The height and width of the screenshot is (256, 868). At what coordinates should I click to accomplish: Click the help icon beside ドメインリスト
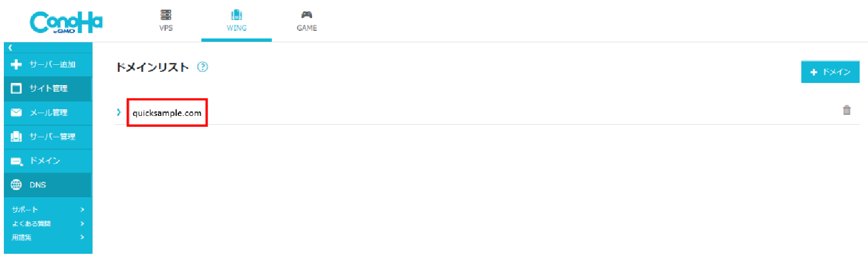(x=203, y=67)
